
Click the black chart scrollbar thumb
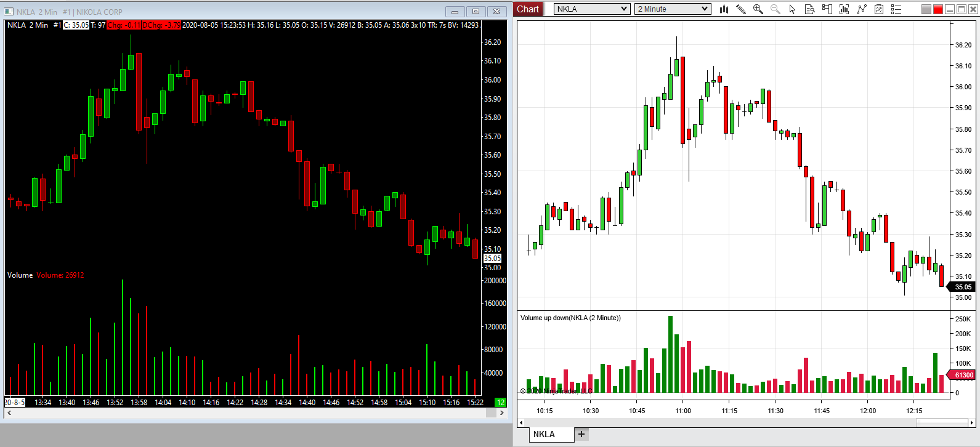491,413
